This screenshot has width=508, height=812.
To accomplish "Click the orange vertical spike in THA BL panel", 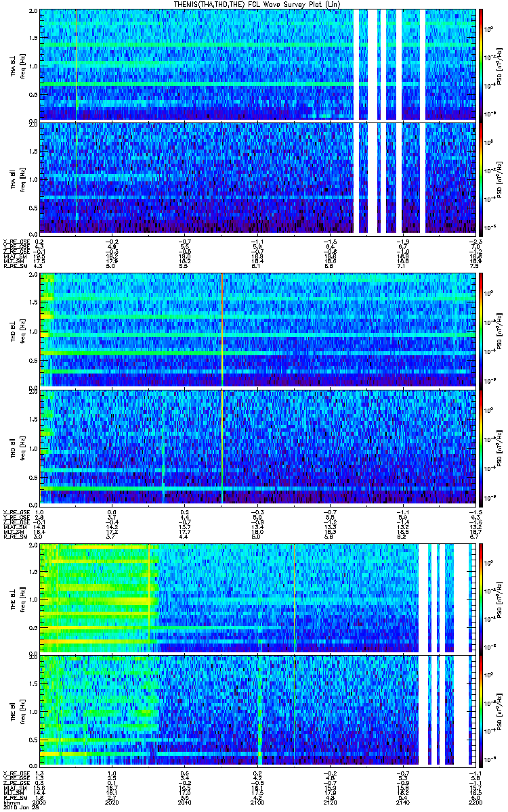I will pos(77,64).
